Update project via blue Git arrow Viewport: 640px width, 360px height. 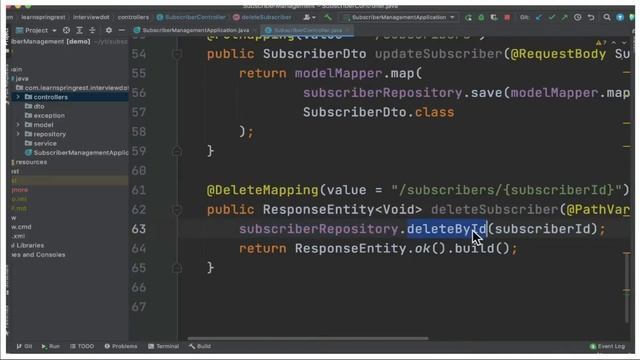tap(539, 18)
